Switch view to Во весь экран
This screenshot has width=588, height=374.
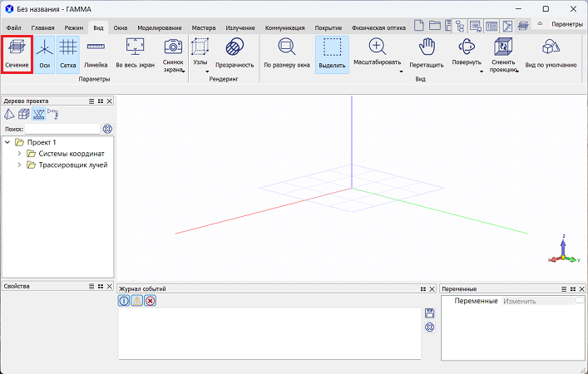(134, 53)
